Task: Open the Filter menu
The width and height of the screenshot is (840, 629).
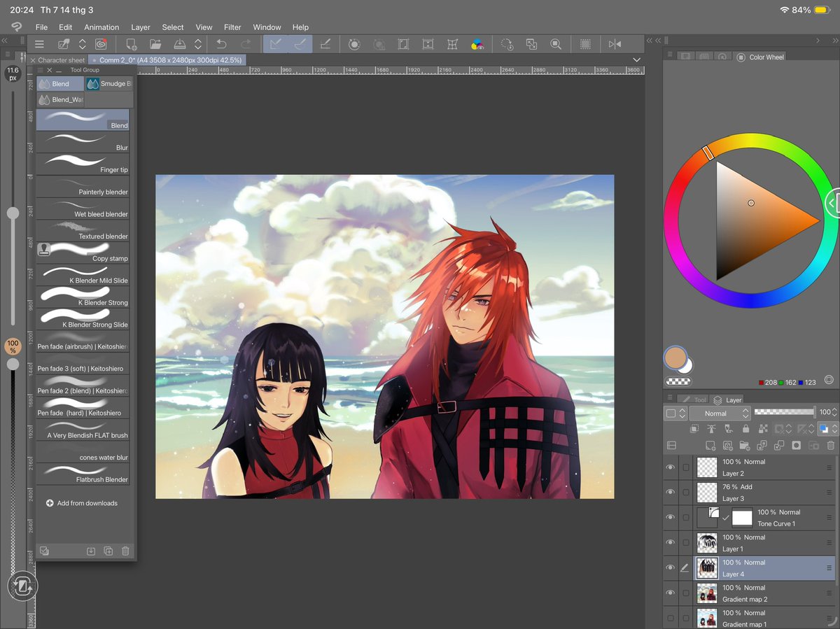Action: tap(232, 27)
